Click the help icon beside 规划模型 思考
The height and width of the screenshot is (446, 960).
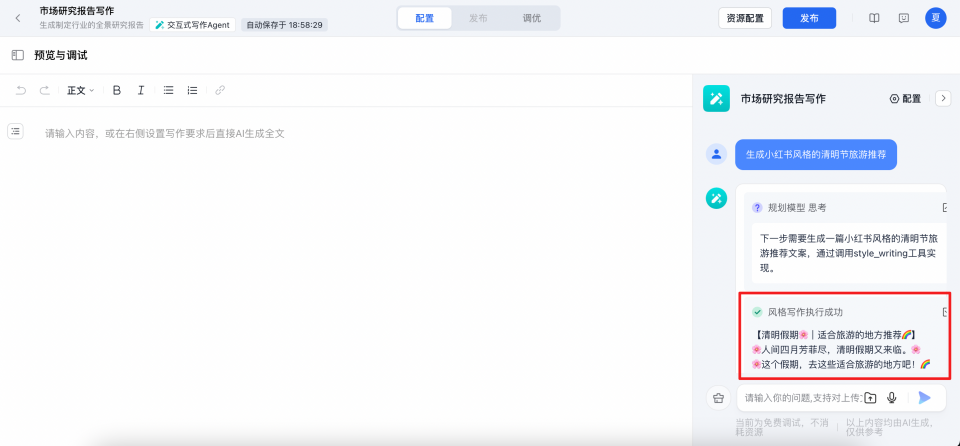pos(757,208)
